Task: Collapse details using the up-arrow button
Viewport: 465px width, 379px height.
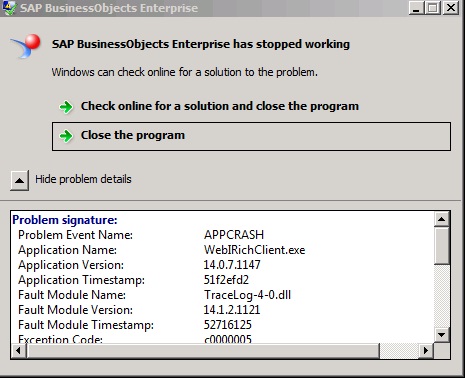Action: [x=19, y=180]
